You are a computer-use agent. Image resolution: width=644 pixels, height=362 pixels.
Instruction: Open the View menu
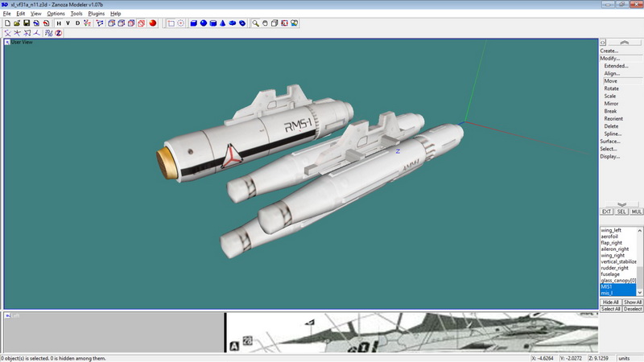[35, 14]
